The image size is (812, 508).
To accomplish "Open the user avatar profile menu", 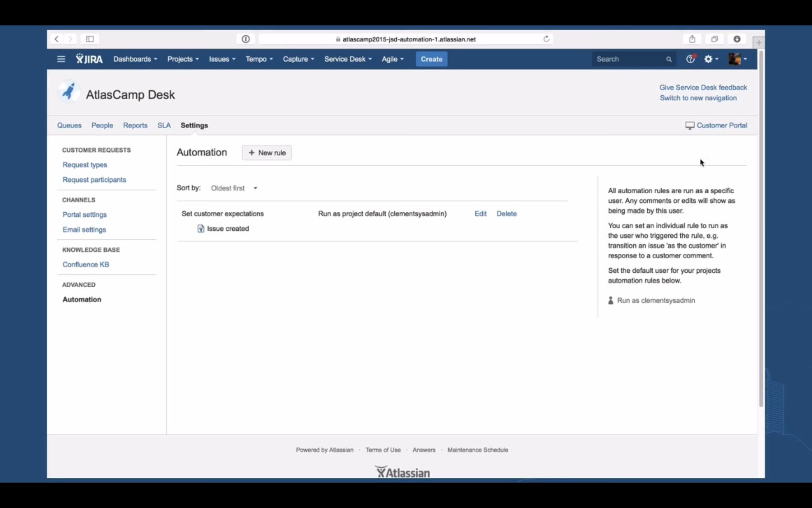I will coord(738,59).
